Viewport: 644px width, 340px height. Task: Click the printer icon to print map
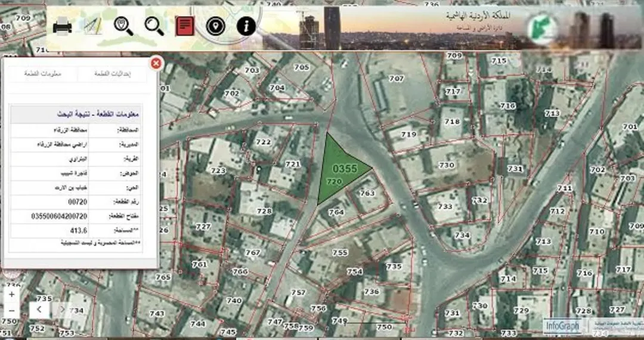tap(63, 27)
